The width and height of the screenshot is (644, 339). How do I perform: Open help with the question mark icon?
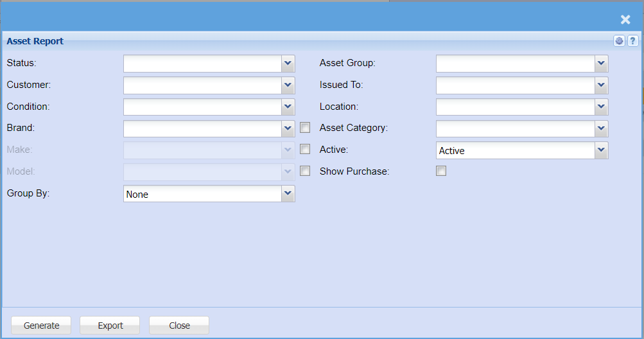tap(632, 41)
